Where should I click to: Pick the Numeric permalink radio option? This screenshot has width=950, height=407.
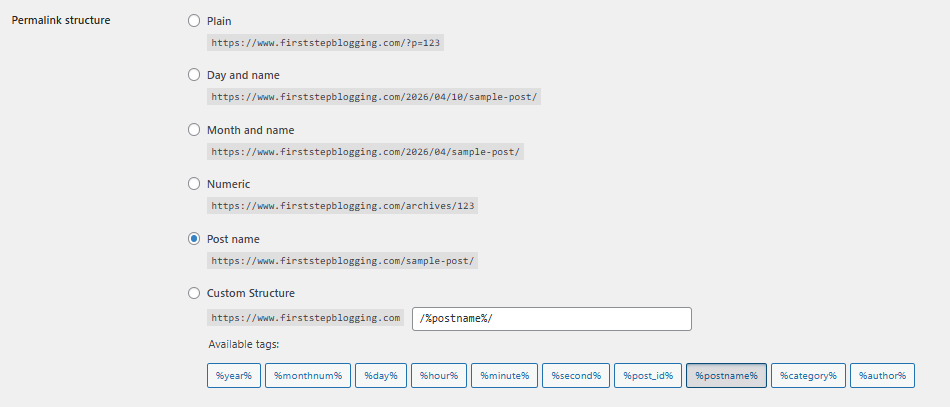[194, 184]
